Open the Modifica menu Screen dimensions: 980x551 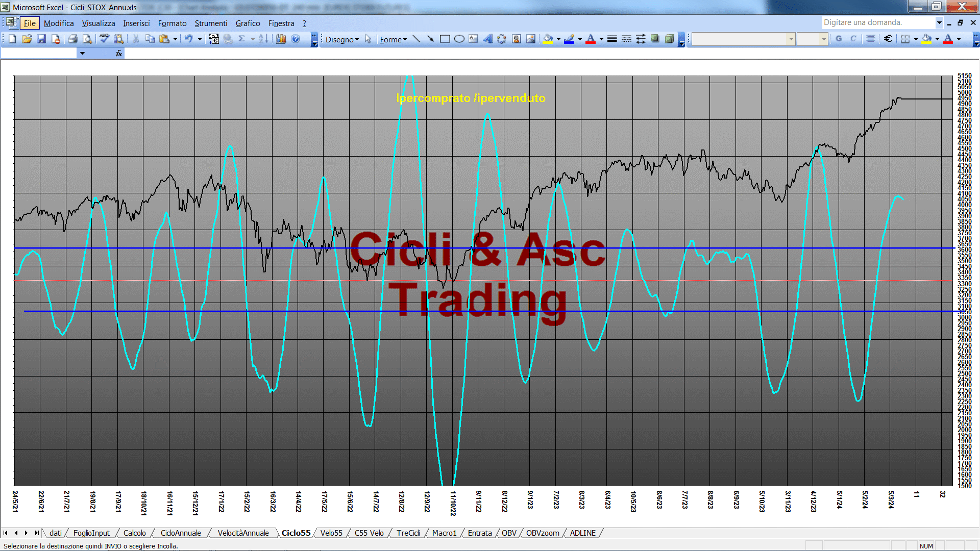[59, 23]
